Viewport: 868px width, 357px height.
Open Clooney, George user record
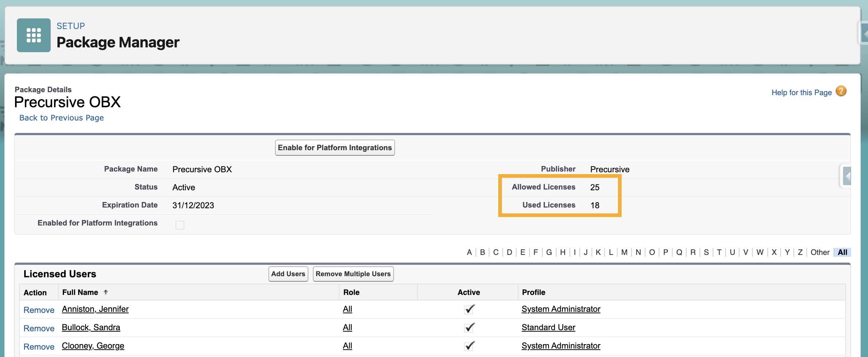click(93, 346)
